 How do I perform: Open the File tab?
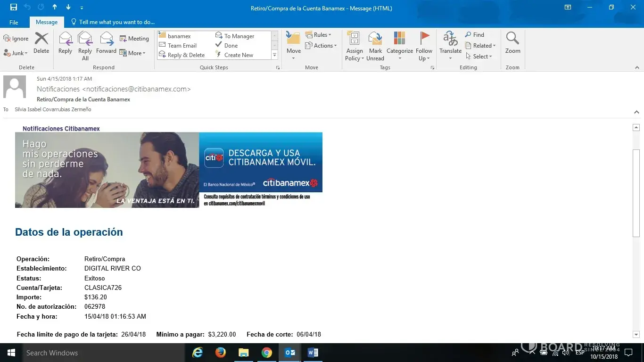(x=14, y=22)
